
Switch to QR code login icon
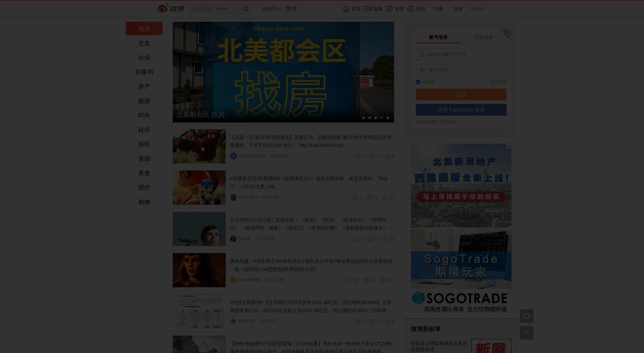tap(507, 34)
